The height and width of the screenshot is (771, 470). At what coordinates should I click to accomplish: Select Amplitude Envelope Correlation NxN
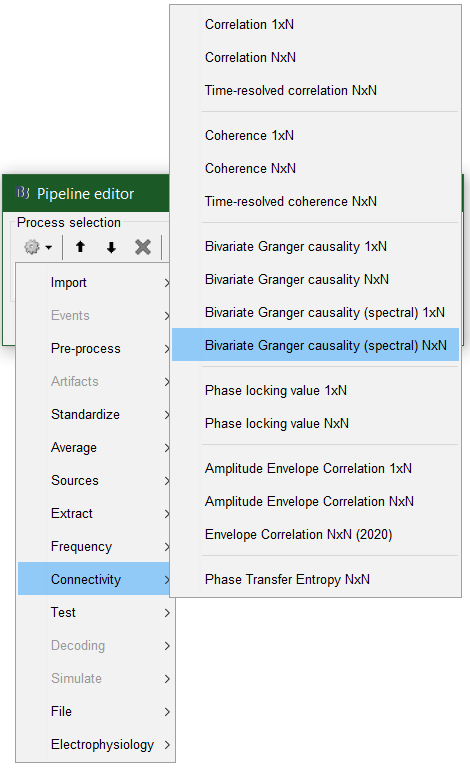(x=315, y=501)
